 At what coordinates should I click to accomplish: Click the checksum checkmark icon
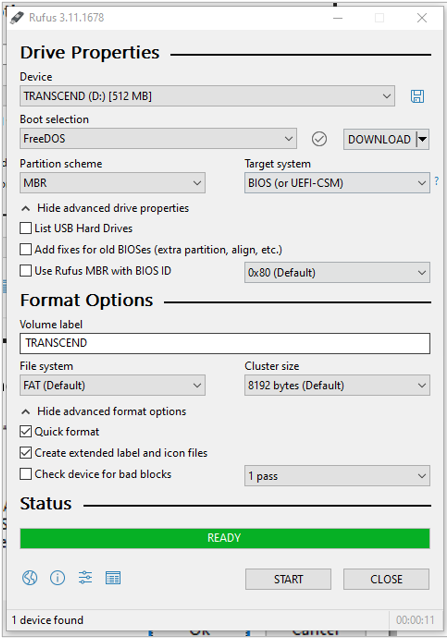[319, 139]
